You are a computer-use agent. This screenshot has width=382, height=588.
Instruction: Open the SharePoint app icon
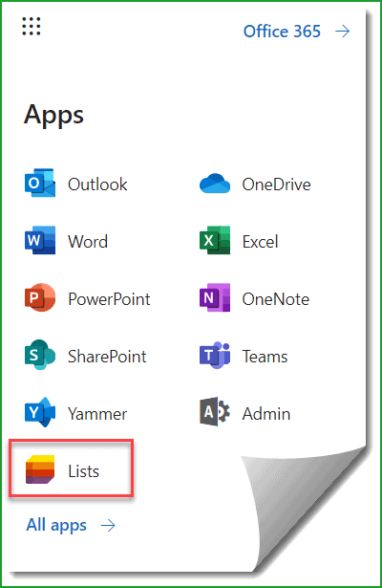pyautogui.click(x=40, y=355)
